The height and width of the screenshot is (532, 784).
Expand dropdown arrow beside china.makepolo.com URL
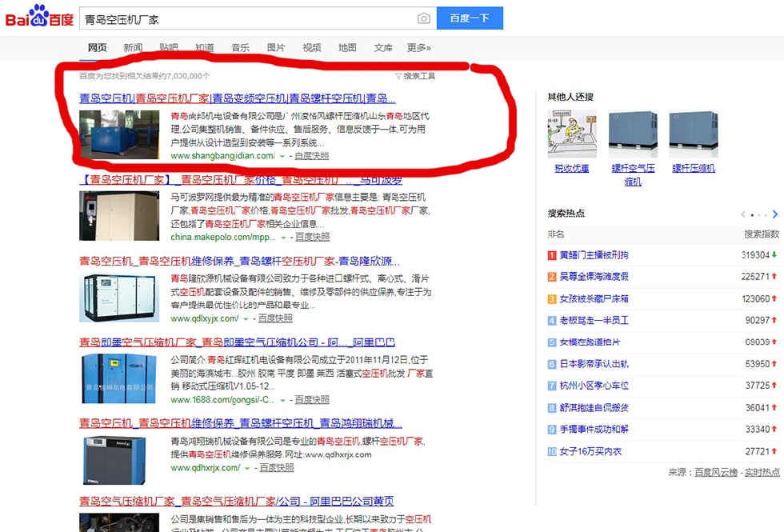(x=283, y=238)
